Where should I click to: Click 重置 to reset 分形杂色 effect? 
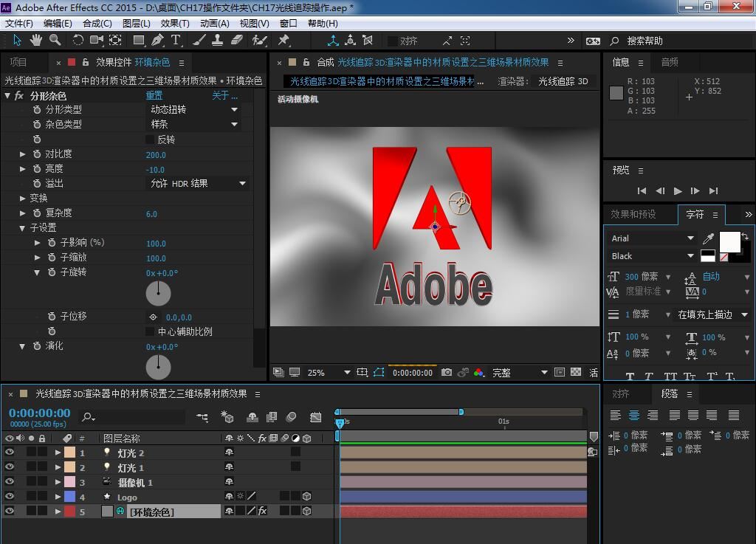(x=154, y=95)
